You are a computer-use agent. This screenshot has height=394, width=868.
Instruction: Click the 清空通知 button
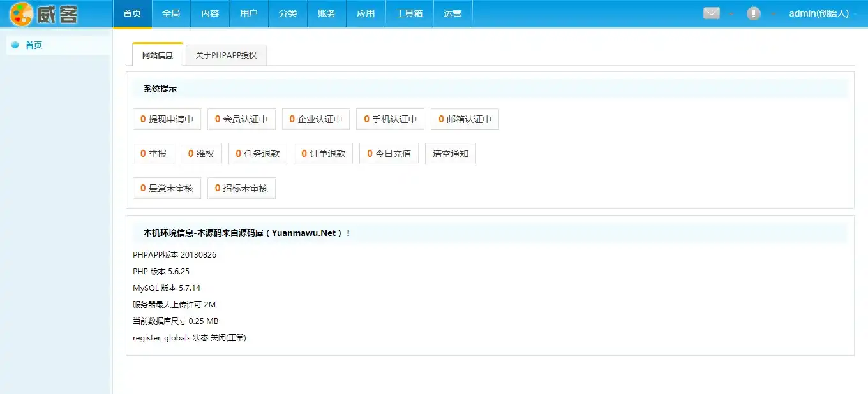point(451,154)
